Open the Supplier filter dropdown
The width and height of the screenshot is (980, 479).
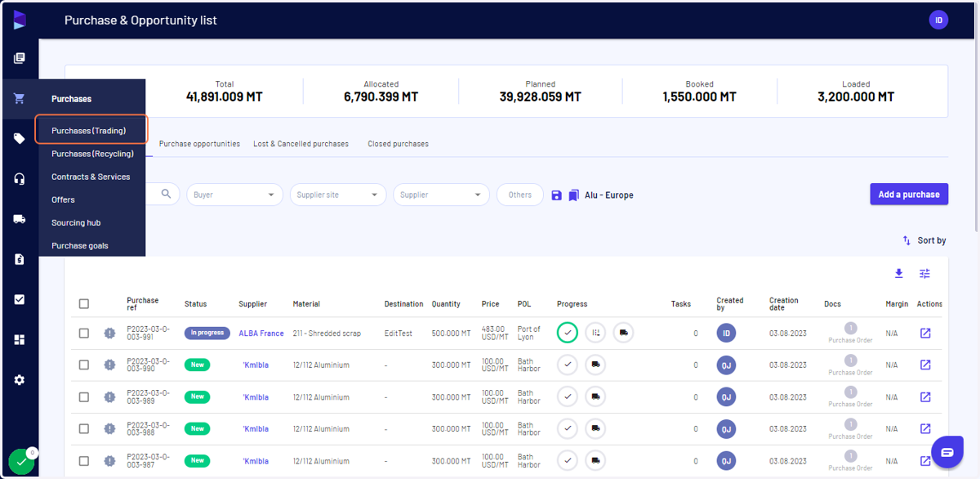click(441, 195)
